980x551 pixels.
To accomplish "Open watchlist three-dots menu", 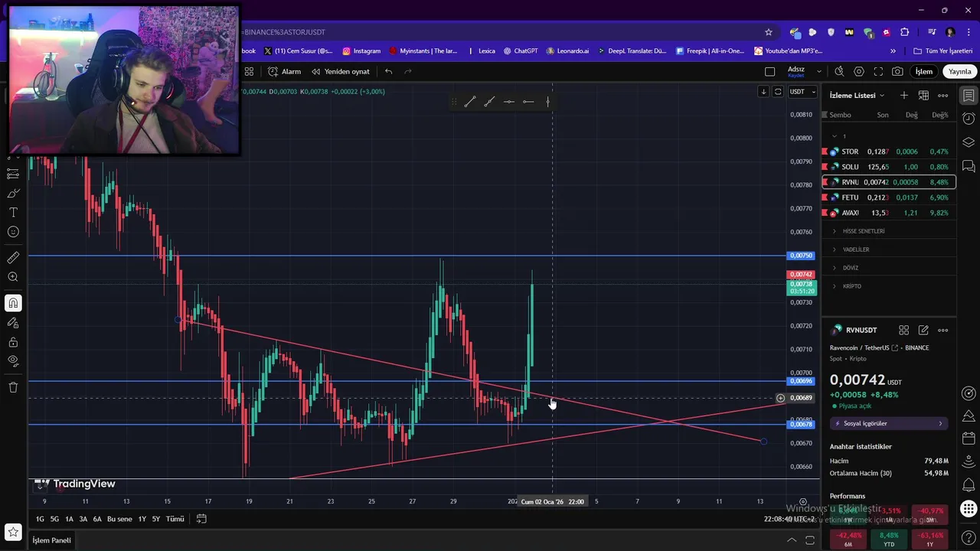I will click(x=943, y=95).
